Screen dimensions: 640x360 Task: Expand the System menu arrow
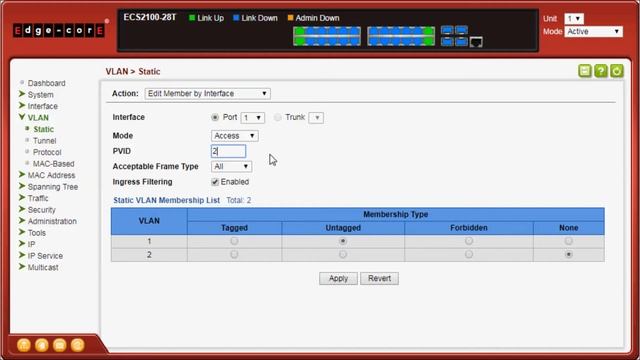coord(22,94)
